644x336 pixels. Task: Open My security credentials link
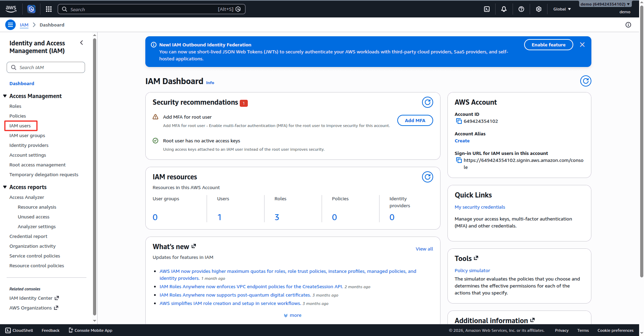pos(480,207)
